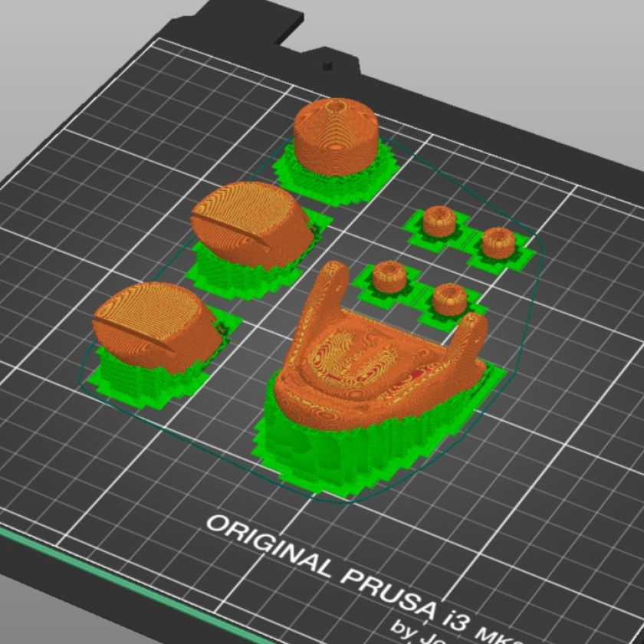Screen dimensions: 644x644
Task: Click the recessed center of the cradle model
Action: pyautogui.click(x=360, y=356)
